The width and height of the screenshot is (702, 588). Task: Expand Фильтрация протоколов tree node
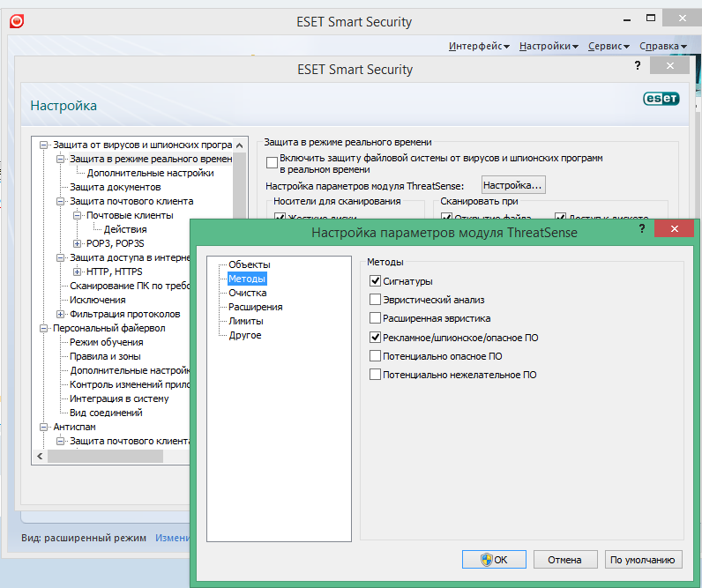click(60, 314)
